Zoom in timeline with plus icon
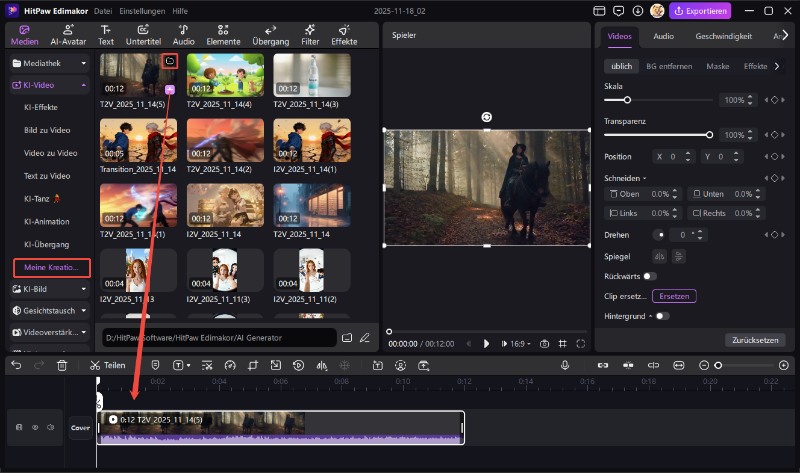This screenshot has width=800, height=473. [x=784, y=365]
